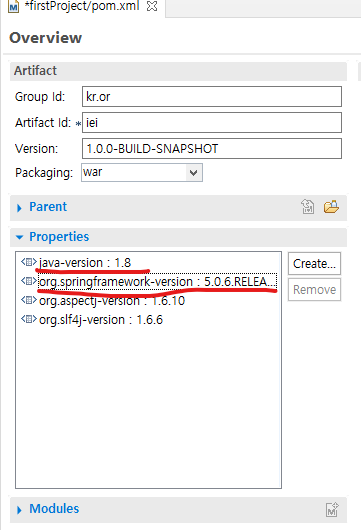Image resolution: width=361 pixels, height=530 pixels.
Task: Click the pom.xml Maven file icon in tab
Action: [x=14, y=6]
